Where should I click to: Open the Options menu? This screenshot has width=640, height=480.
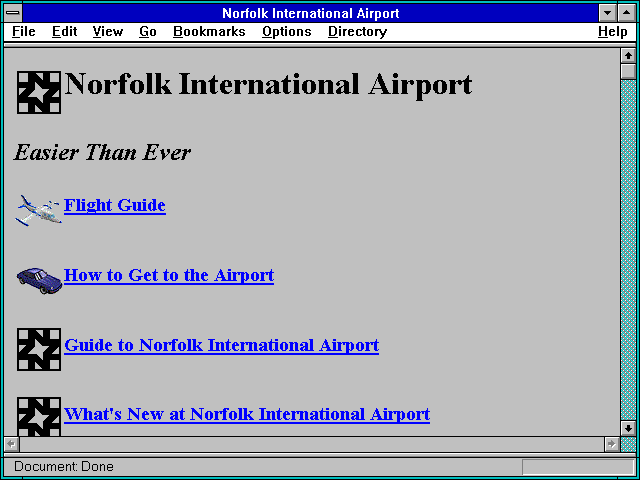click(287, 31)
